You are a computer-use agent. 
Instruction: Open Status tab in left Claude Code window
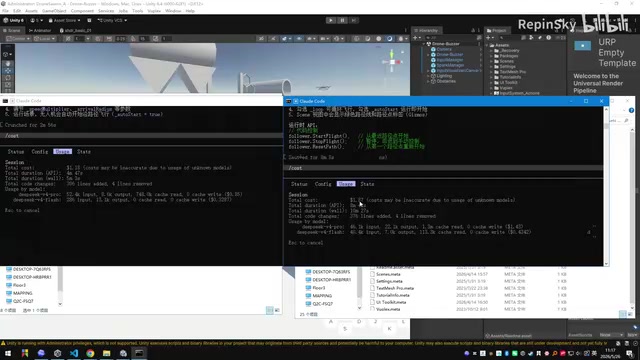(16, 151)
